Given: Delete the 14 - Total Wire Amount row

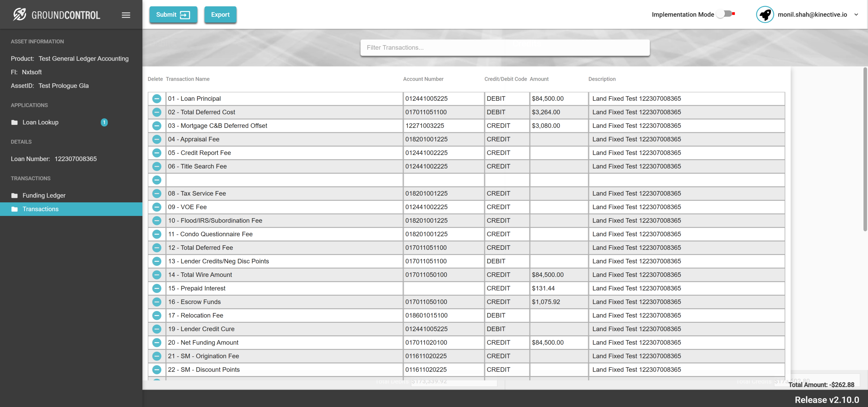Looking at the screenshot, I should coord(157,275).
